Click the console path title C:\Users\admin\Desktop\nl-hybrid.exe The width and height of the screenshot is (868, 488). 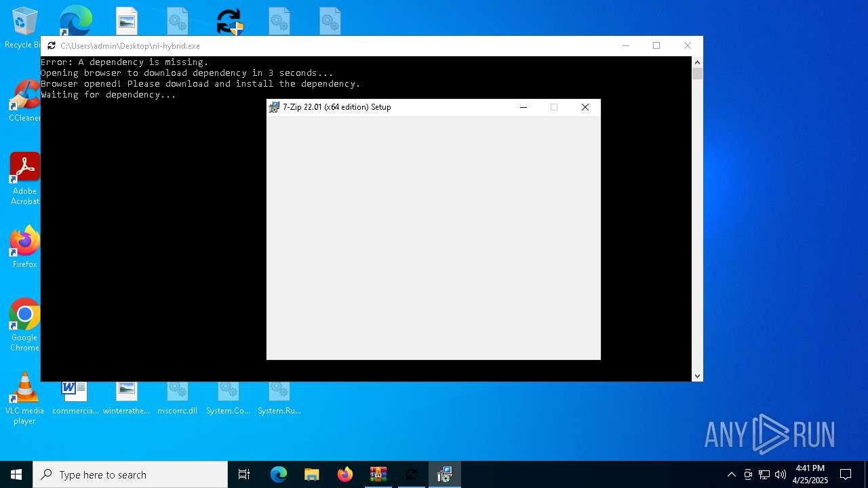tap(130, 46)
